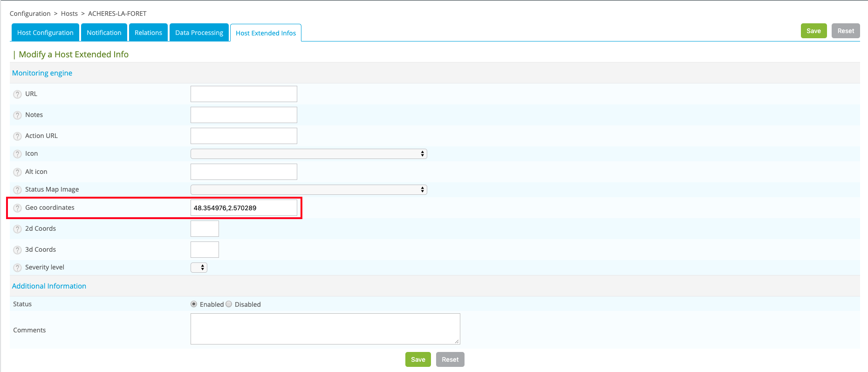Show help for Status Map Image
The width and height of the screenshot is (868, 372).
(17, 190)
